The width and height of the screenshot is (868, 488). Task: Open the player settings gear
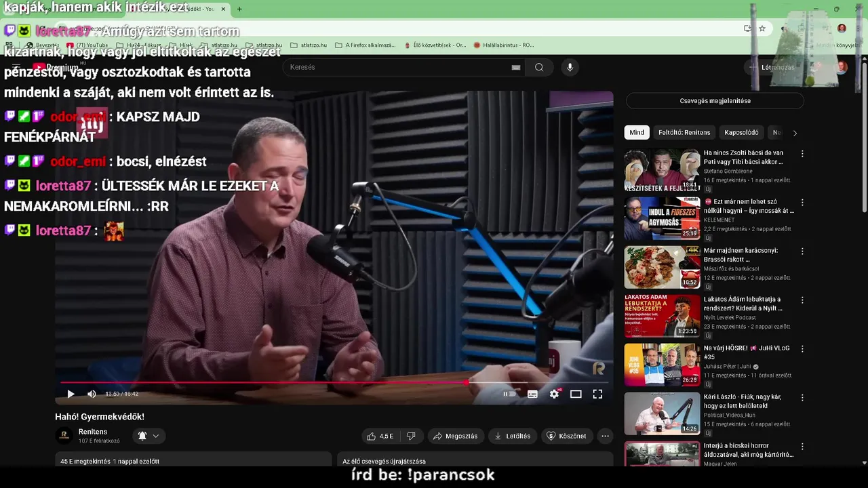(554, 394)
